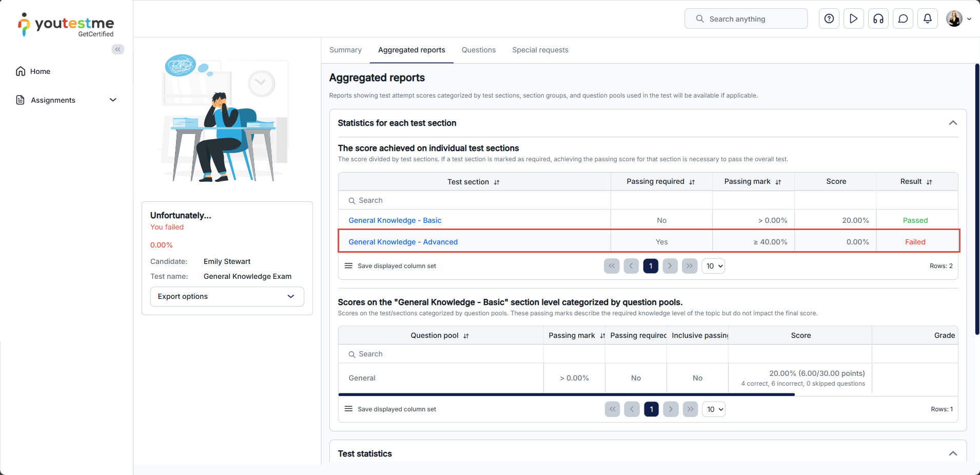
Task: Switch to the Summary tab
Action: coord(345,50)
